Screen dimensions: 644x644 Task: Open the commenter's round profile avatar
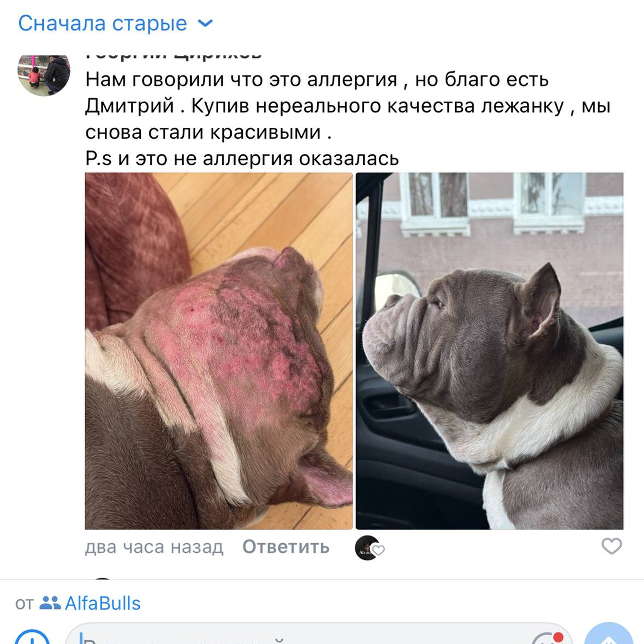[x=44, y=75]
